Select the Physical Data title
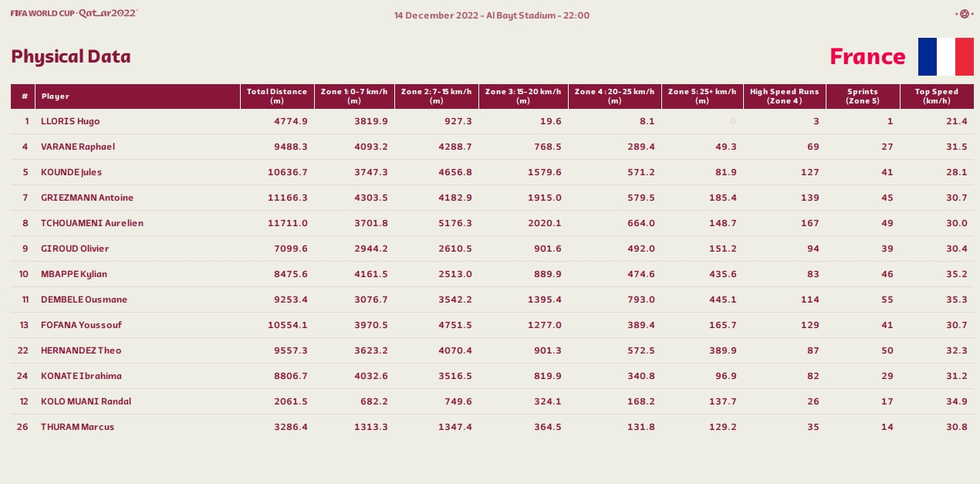 coord(71,57)
